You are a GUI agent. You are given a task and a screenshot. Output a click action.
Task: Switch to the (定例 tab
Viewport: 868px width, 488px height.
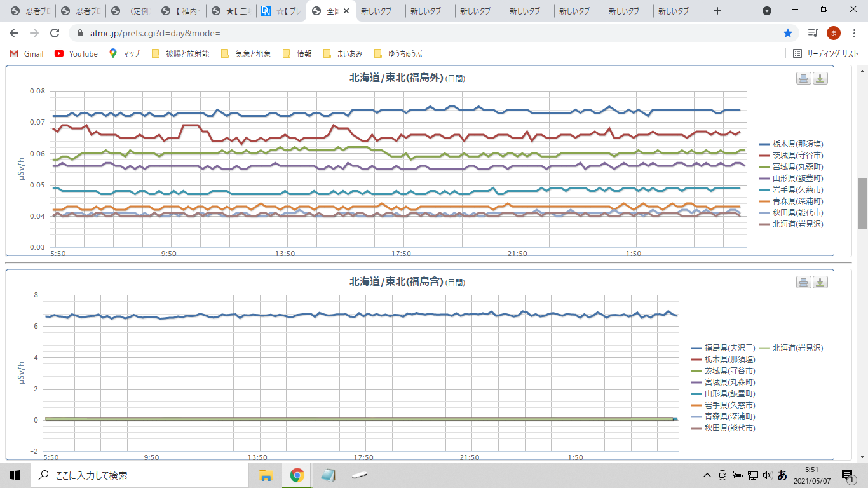tap(130, 11)
